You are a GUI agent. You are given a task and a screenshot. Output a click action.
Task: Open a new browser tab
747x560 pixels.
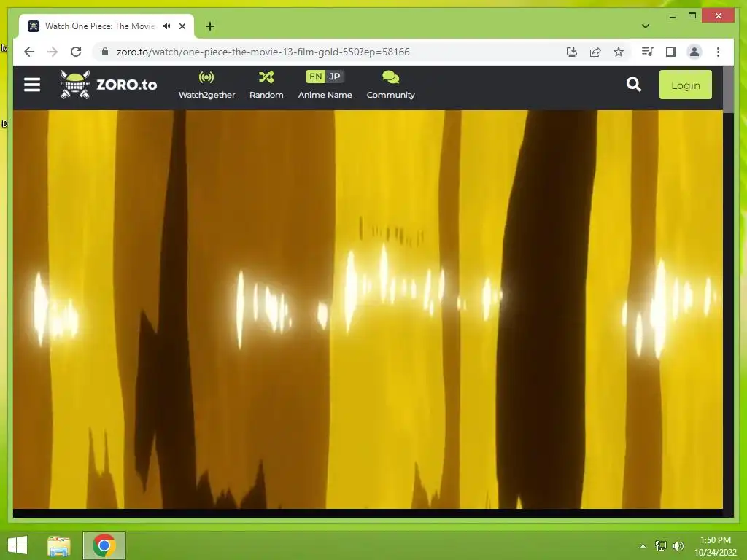pyautogui.click(x=210, y=26)
